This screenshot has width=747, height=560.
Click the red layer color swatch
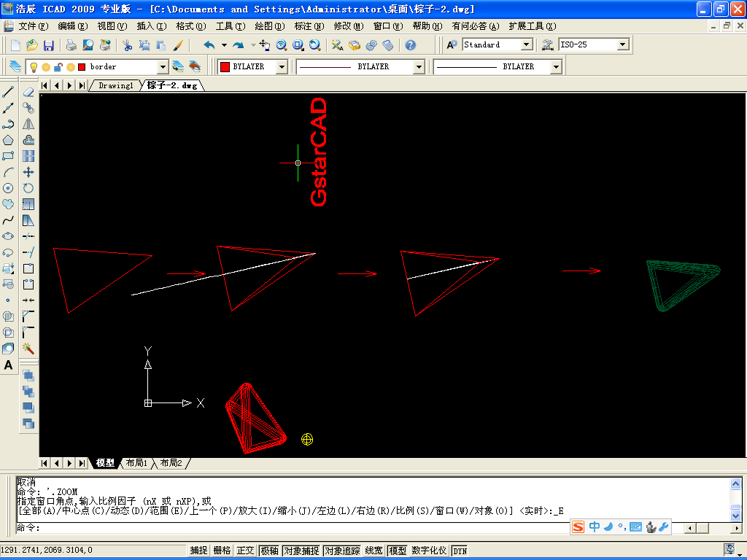82,67
